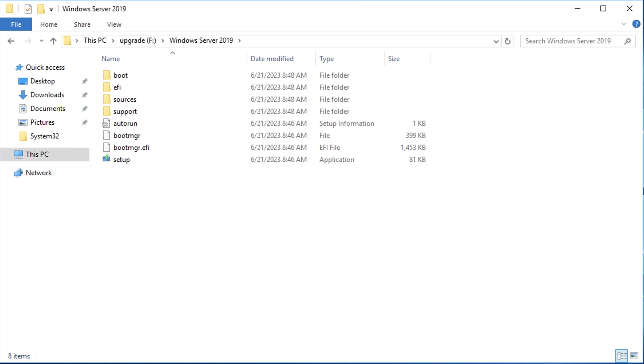Click the folder icon in address bar
Image resolution: width=644 pixels, height=364 pixels.
67,41
